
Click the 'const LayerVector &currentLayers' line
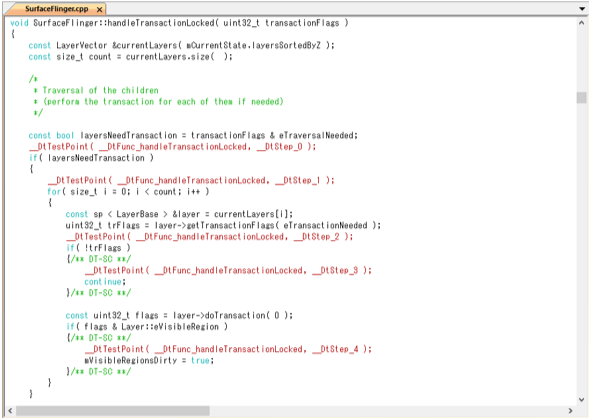[181, 45]
